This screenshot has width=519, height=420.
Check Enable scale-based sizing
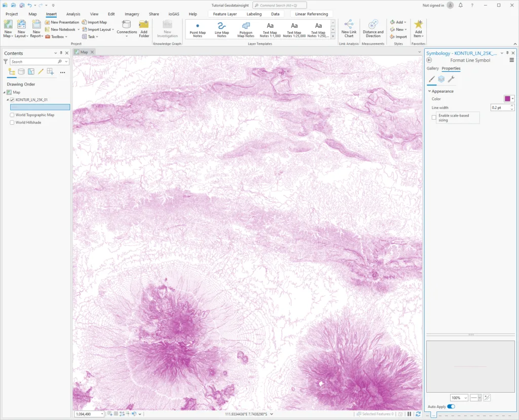pos(434,118)
